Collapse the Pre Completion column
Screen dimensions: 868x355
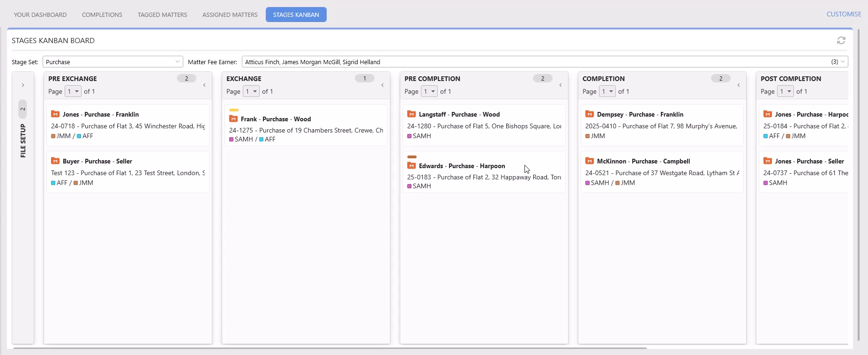coord(561,85)
